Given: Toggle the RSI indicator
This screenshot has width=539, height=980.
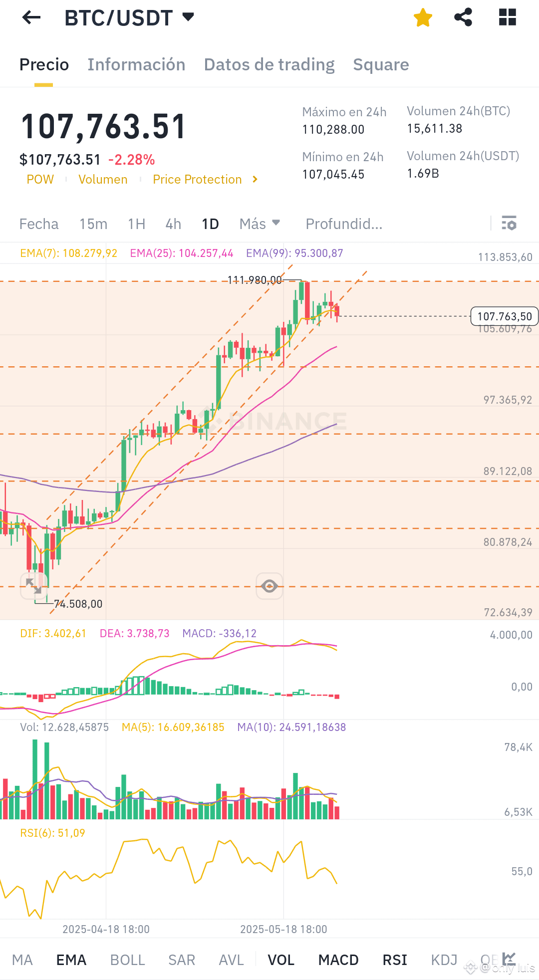Looking at the screenshot, I should (395, 960).
